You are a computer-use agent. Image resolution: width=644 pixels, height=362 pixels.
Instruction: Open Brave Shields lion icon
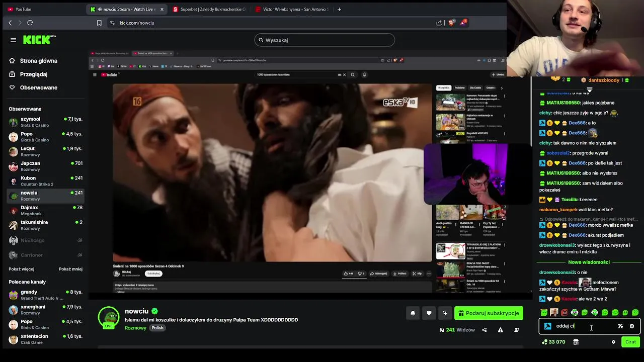click(x=451, y=23)
